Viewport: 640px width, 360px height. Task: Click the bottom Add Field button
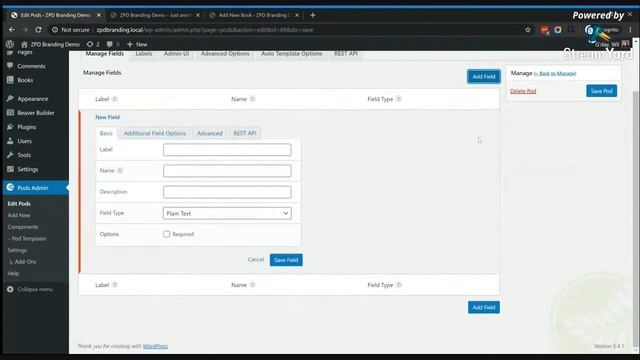point(484,307)
